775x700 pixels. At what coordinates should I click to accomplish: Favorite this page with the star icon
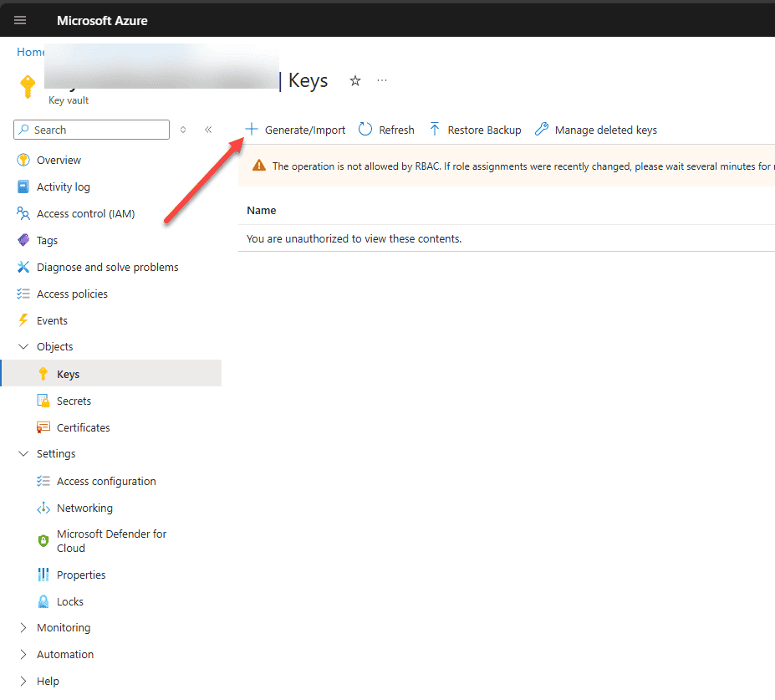pos(354,80)
